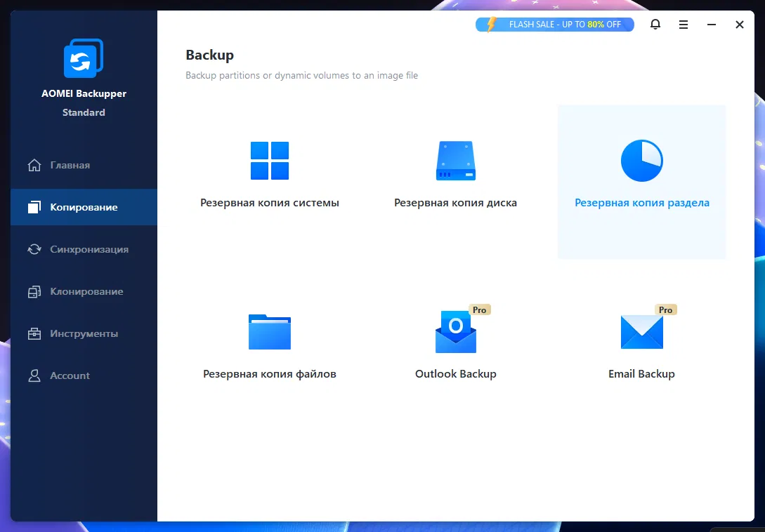The height and width of the screenshot is (532, 765).
Task: Choose Резервная копия системы label
Action: coord(270,203)
